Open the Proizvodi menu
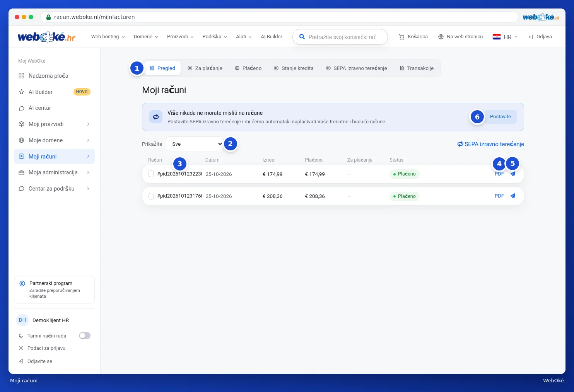 180,37
